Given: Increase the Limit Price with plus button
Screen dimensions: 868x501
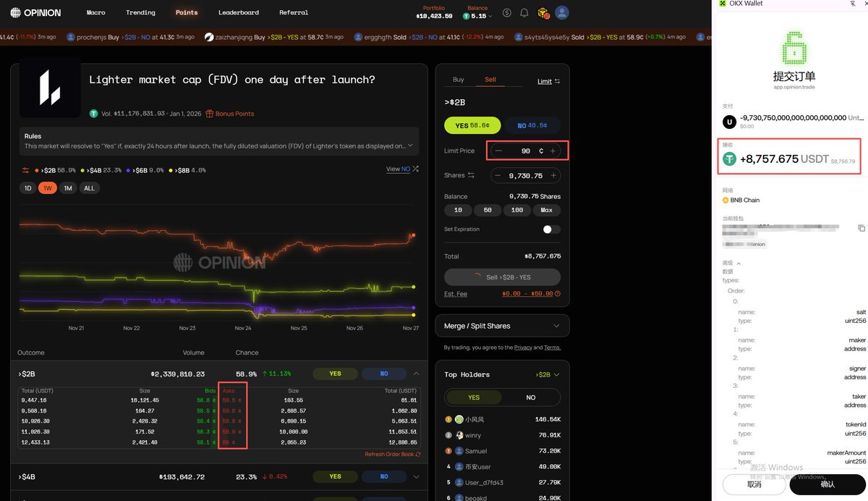Looking at the screenshot, I should point(553,151).
